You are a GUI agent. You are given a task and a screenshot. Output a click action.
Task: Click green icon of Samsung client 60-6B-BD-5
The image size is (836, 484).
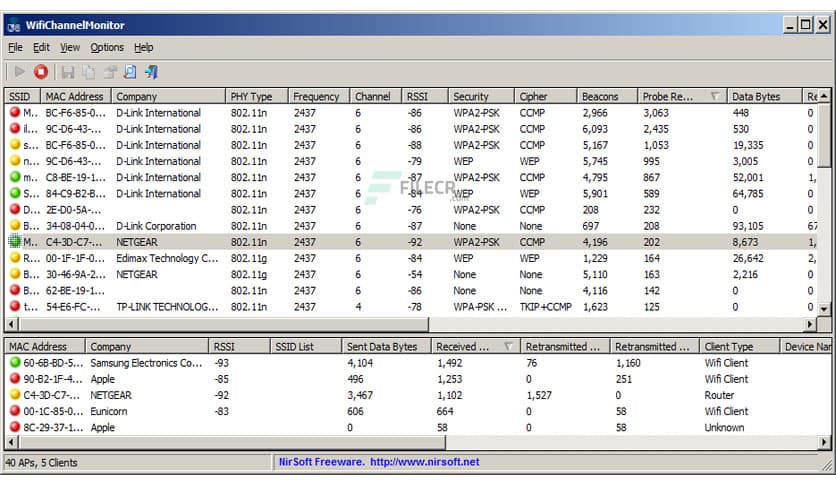(15, 362)
